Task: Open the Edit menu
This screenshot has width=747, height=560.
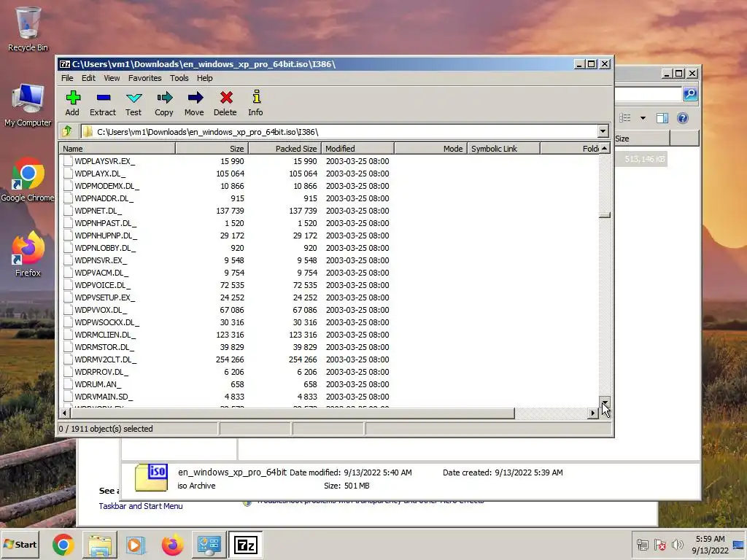Action: click(x=88, y=78)
